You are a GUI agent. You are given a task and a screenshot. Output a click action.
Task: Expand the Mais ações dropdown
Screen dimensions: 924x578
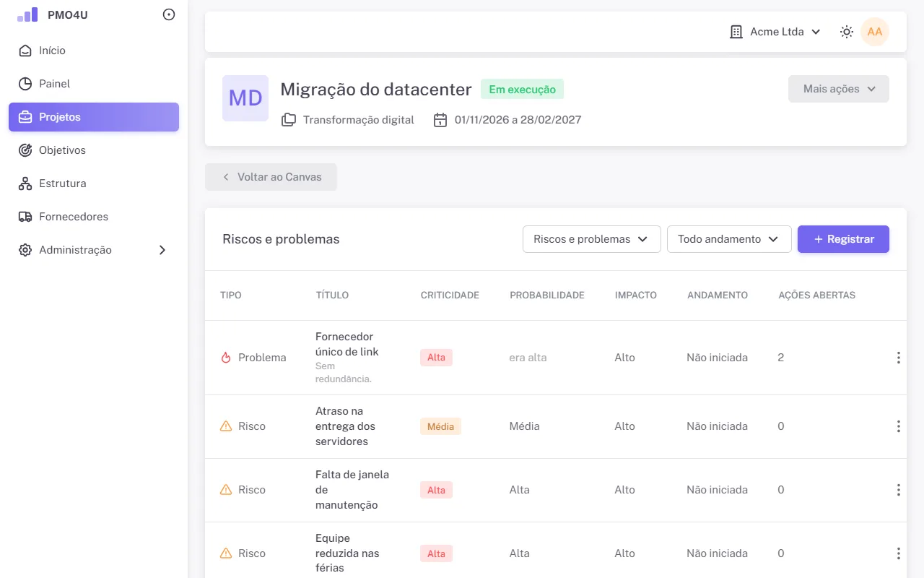[839, 89]
